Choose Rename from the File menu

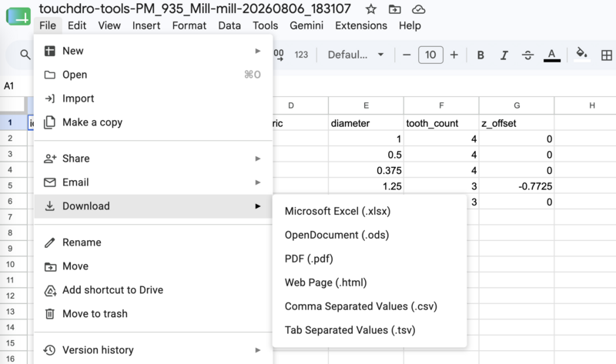point(153,242)
